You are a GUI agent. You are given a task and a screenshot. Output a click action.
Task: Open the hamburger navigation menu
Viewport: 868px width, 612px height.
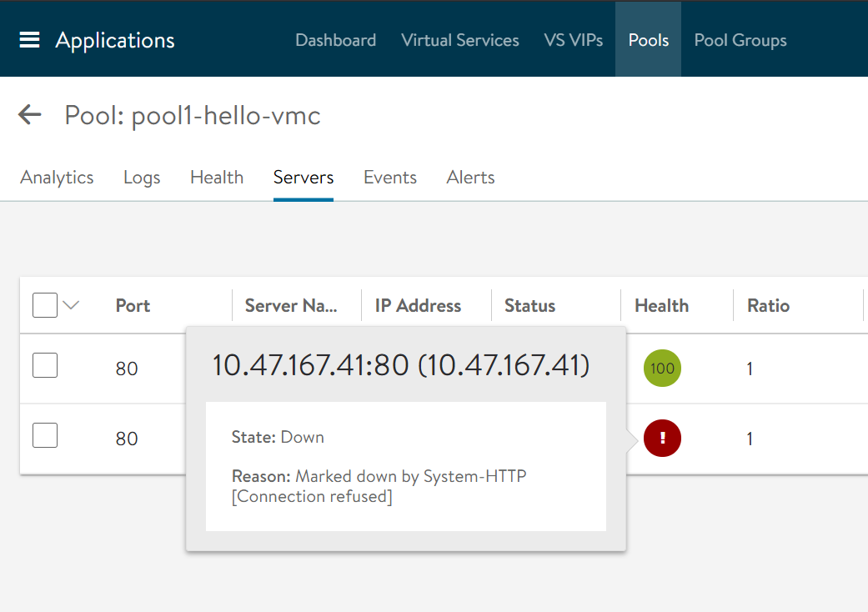click(30, 40)
